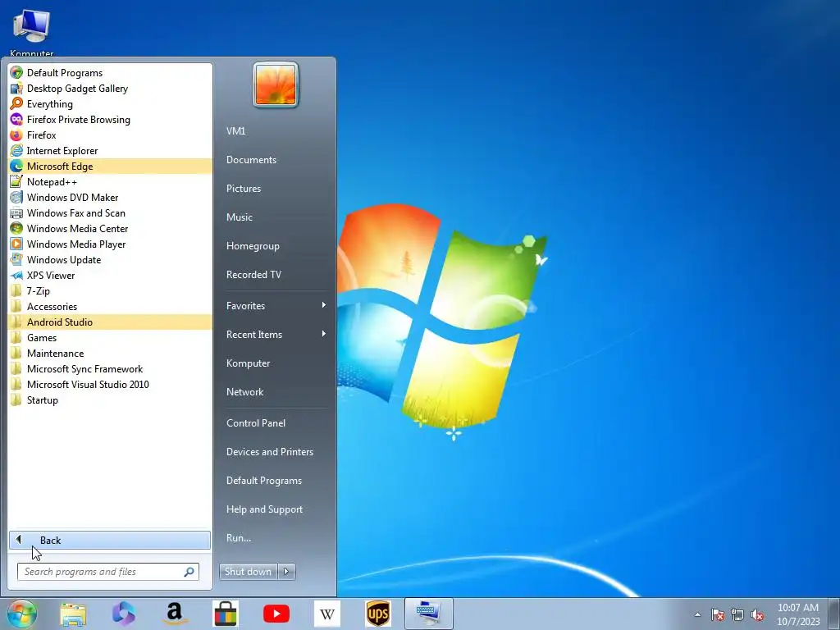Expand Microsoft Visual Studio 2010 folder
840x630 pixels.
pos(111,384)
